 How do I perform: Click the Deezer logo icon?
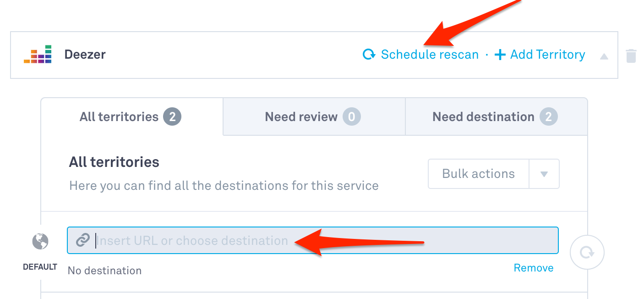click(x=38, y=55)
